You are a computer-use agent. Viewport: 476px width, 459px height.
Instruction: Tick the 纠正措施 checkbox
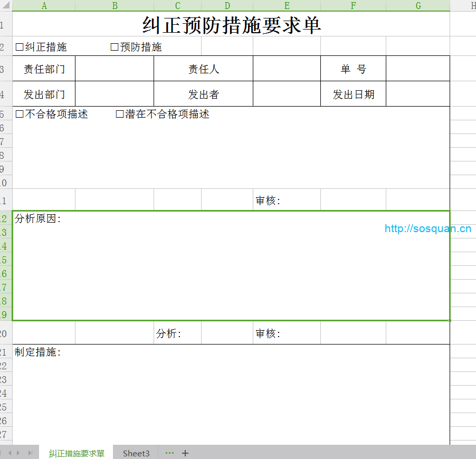[20, 47]
